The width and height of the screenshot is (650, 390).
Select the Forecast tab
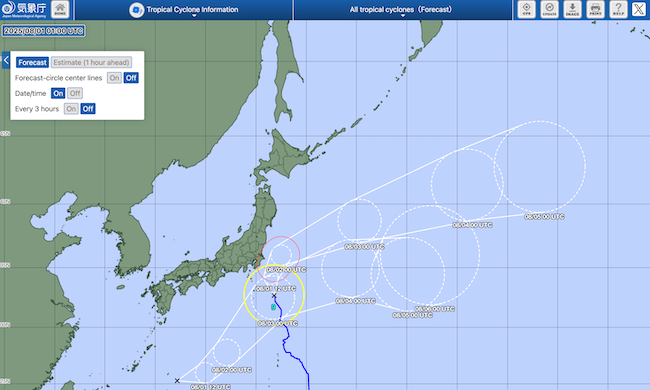[32, 62]
